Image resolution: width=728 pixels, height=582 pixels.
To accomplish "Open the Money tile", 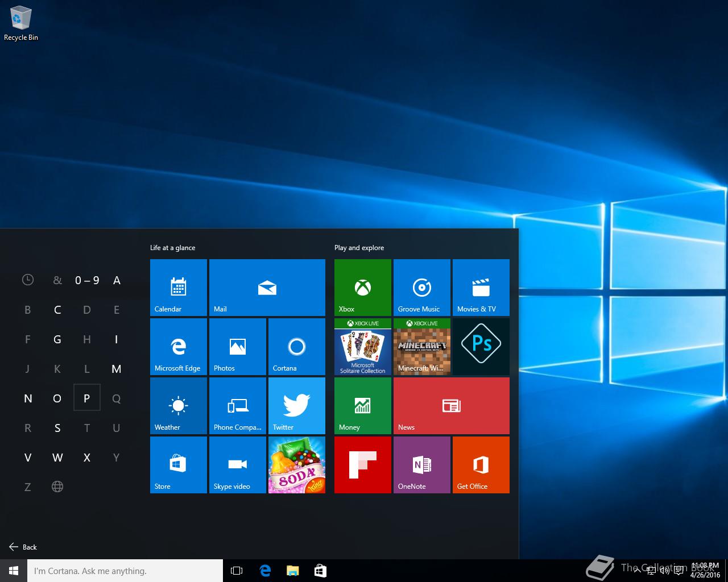I will (363, 406).
